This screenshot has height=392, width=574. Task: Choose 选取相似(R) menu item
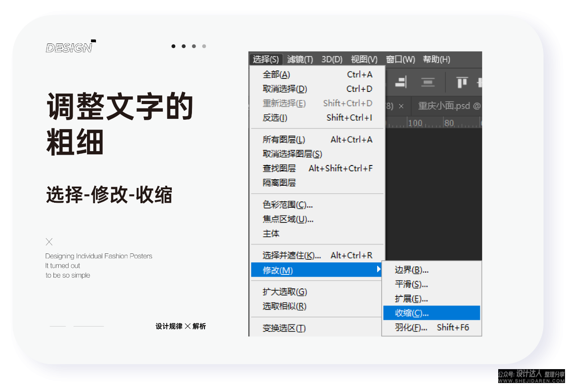[x=317, y=306]
